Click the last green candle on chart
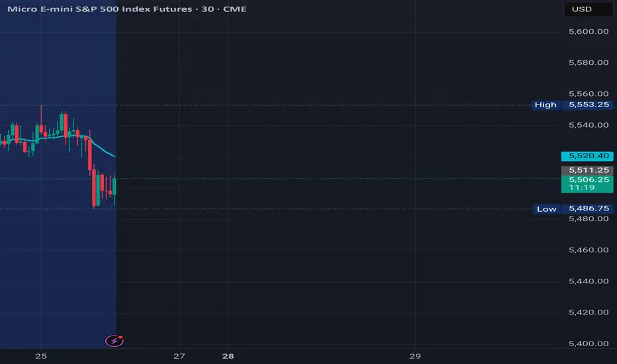 [115, 186]
